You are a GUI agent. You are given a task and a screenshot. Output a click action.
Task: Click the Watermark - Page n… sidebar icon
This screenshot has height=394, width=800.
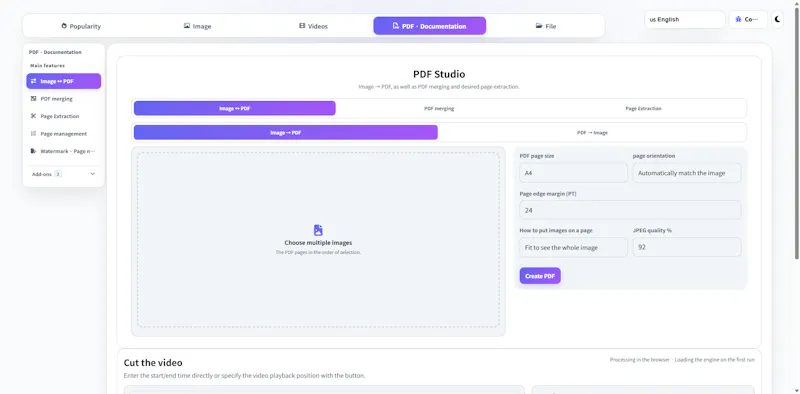point(34,151)
